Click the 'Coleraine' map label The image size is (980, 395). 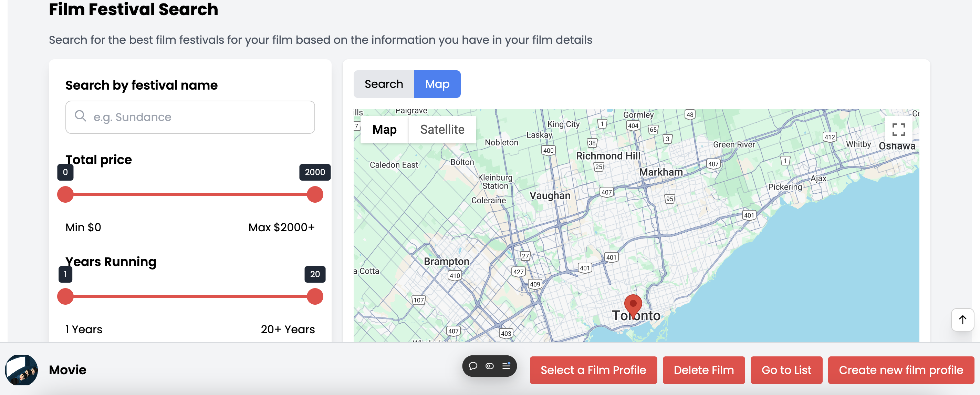click(x=489, y=200)
